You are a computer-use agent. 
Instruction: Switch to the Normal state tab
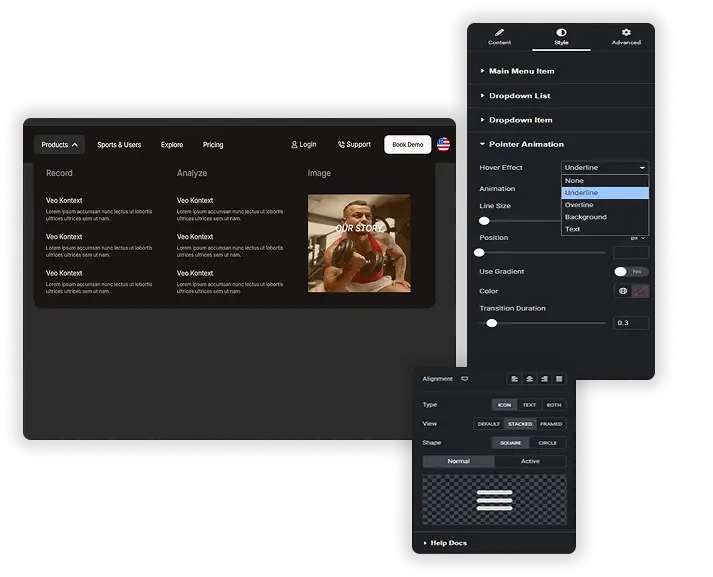(458, 461)
